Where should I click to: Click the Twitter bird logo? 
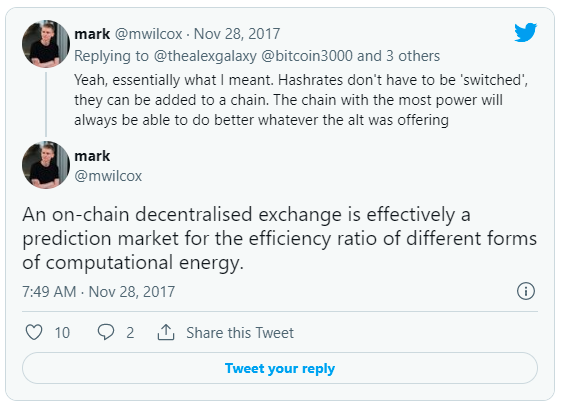point(525,32)
